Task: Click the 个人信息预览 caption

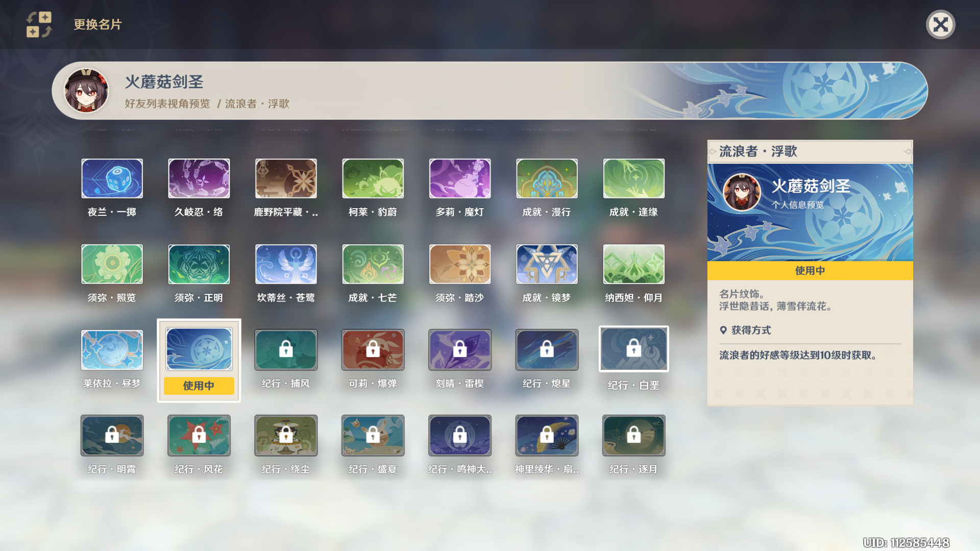Action: click(798, 205)
